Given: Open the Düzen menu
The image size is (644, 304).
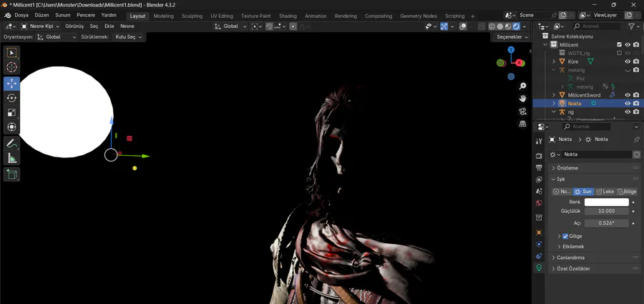Looking at the screenshot, I should coord(42,15).
